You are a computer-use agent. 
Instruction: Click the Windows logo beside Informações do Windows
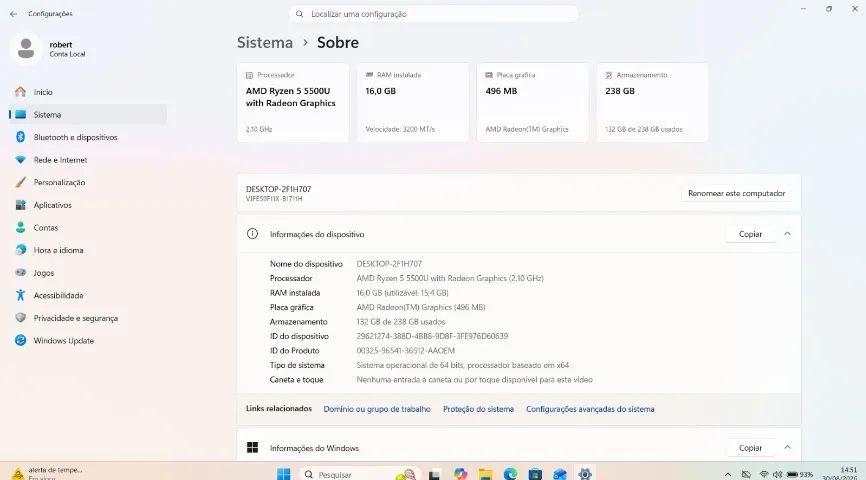click(252, 447)
